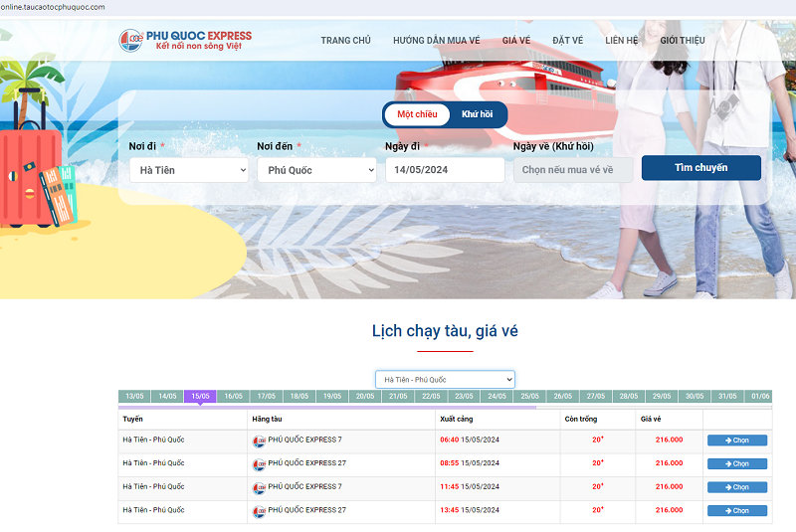796x532 pixels.
Task: Go to the Giá vé menu
Action: click(x=516, y=41)
